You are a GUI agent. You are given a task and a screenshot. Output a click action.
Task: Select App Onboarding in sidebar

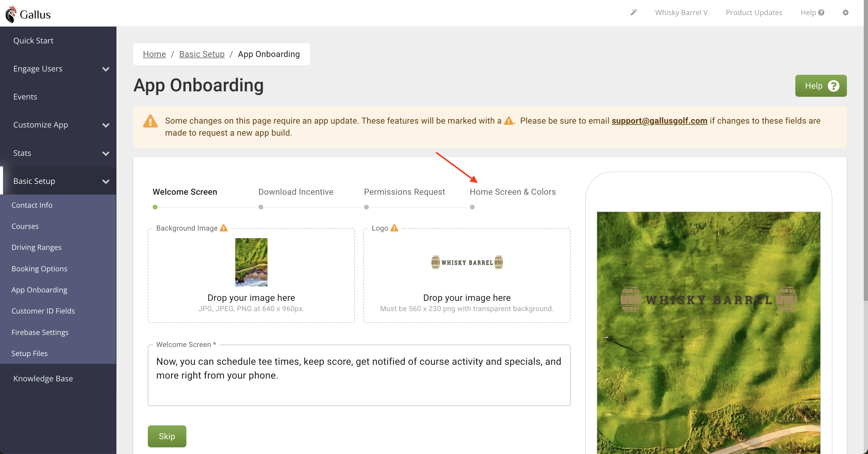pyautogui.click(x=58, y=290)
